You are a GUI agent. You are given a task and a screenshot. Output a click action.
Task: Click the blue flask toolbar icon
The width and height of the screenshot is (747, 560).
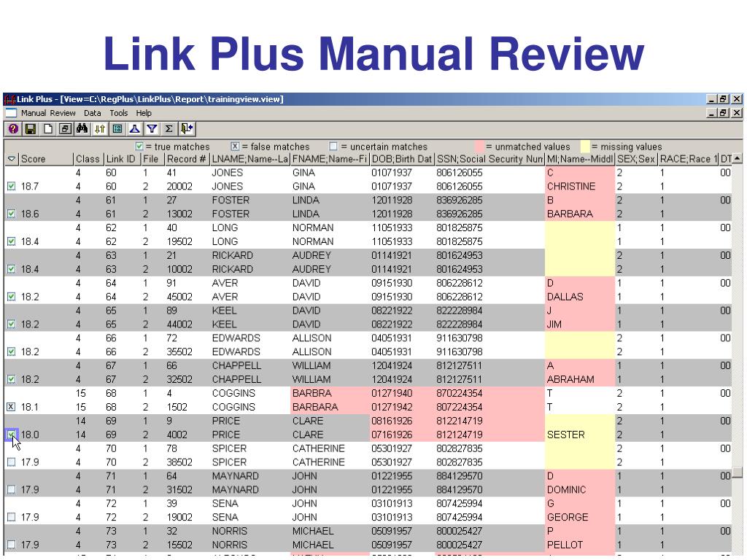[x=135, y=129]
